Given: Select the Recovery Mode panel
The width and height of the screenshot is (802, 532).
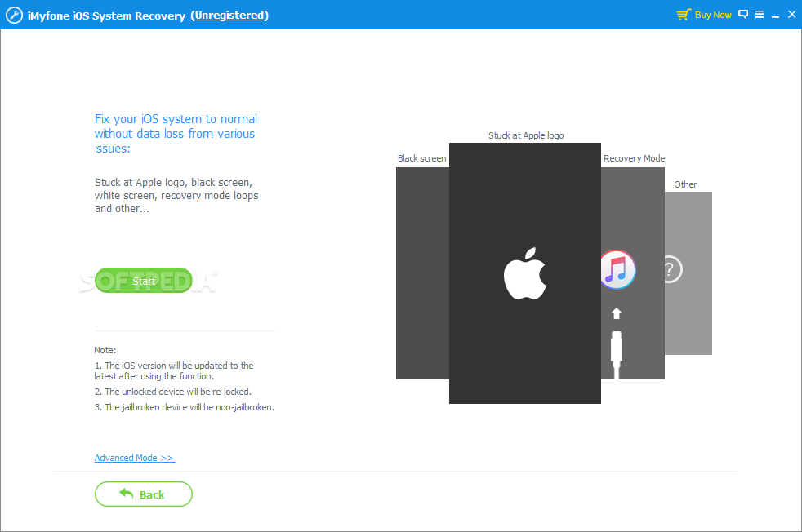Looking at the screenshot, I should (633, 273).
